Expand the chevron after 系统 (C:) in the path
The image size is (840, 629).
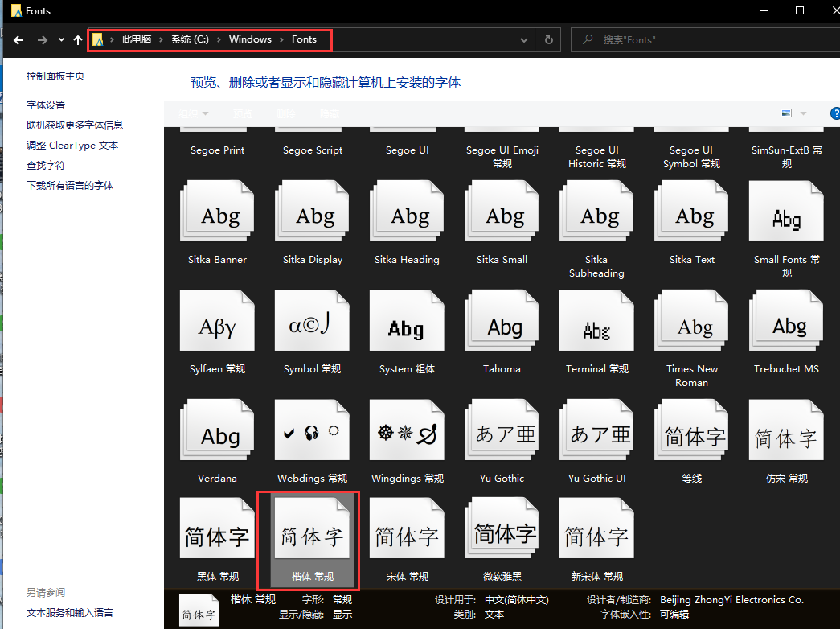click(x=219, y=39)
